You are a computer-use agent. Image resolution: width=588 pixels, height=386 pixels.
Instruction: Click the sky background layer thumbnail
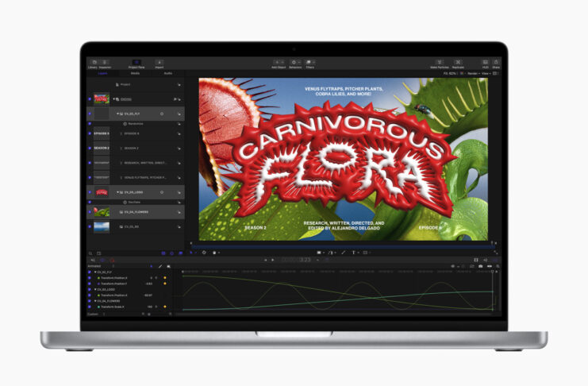click(102, 227)
